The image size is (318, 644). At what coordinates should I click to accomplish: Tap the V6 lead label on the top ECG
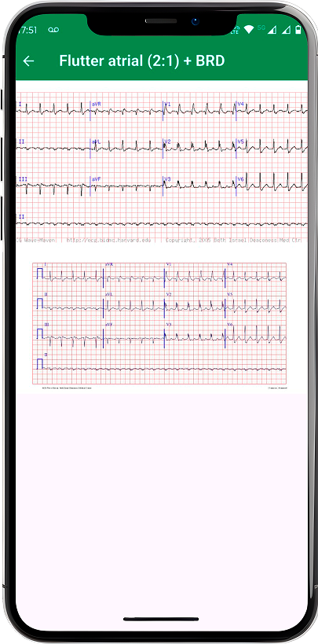point(241,178)
